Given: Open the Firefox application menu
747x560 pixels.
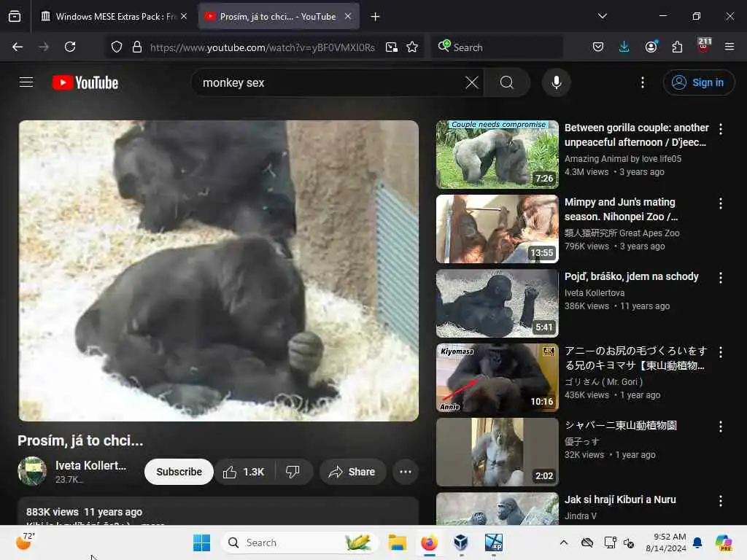Looking at the screenshot, I should [x=729, y=47].
